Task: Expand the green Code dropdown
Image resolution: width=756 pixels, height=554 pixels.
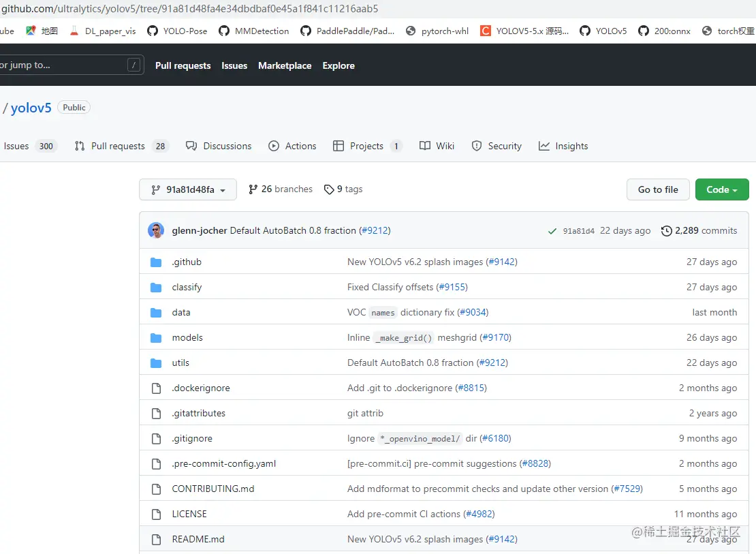Action: [x=722, y=189]
